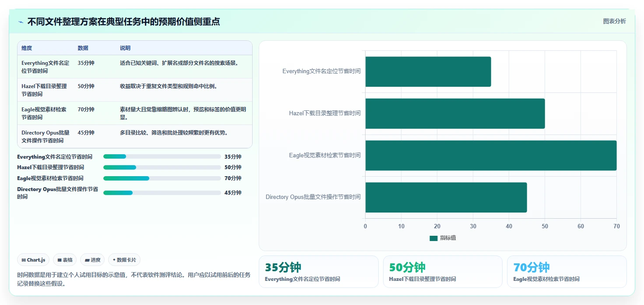Click the Directory Opus批量文件操作 progress list label

point(57,193)
